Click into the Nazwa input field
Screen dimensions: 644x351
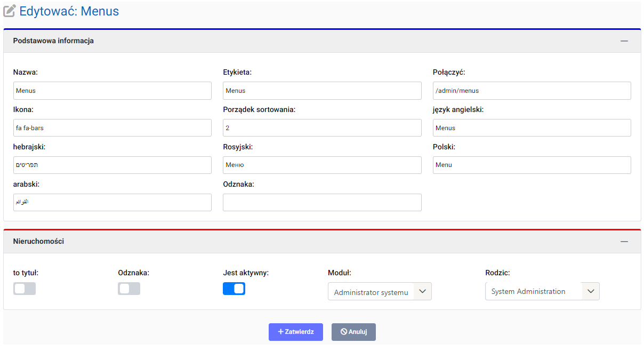click(112, 91)
